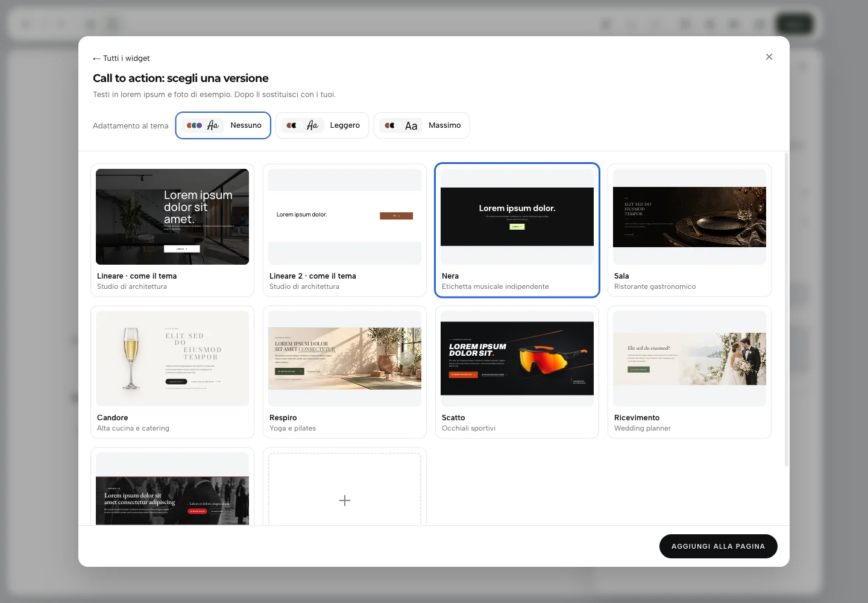The height and width of the screenshot is (603, 868).
Task: Click the dialog's vertical scrollbar
Action: [x=786, y=309]
